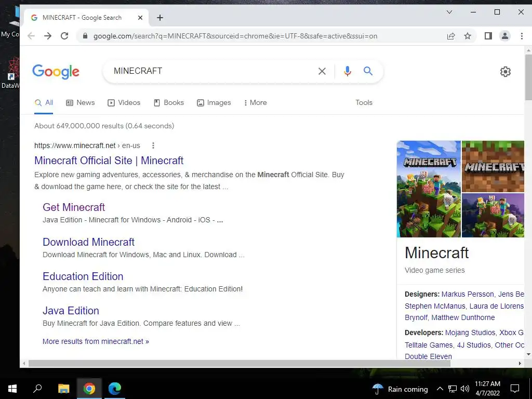Open the Get Minecraft sitelink
Screen dimensions: 532x399
pos(74,207)
